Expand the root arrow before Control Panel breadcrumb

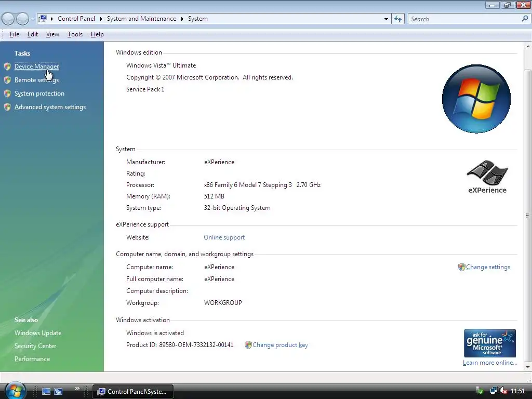click(x=52, y=19)
